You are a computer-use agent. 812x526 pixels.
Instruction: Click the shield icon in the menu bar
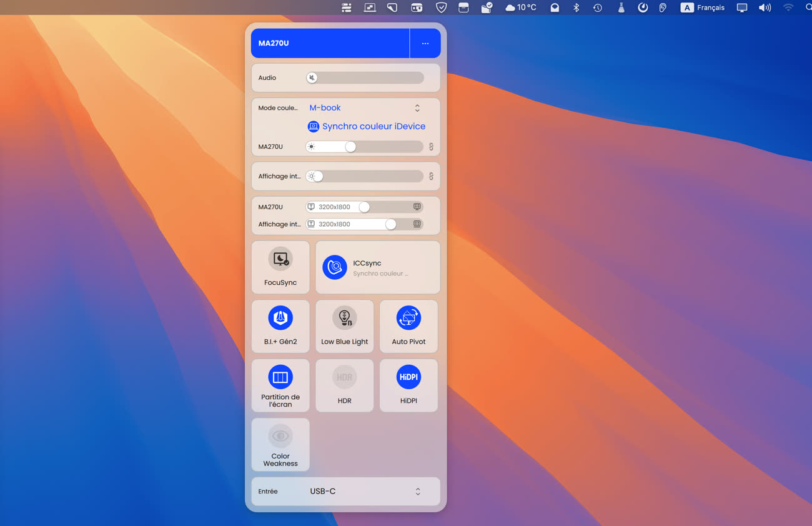[x=441, y=7]
